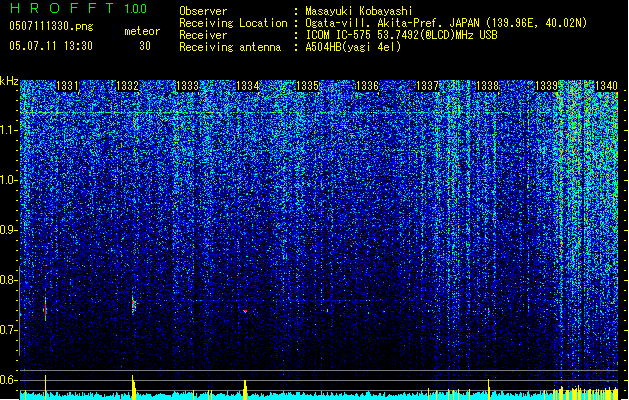Click the tall yellow intensity spike below 1332
The width and height of the screenshot is (629, 400).
click(x=133, y=387)
